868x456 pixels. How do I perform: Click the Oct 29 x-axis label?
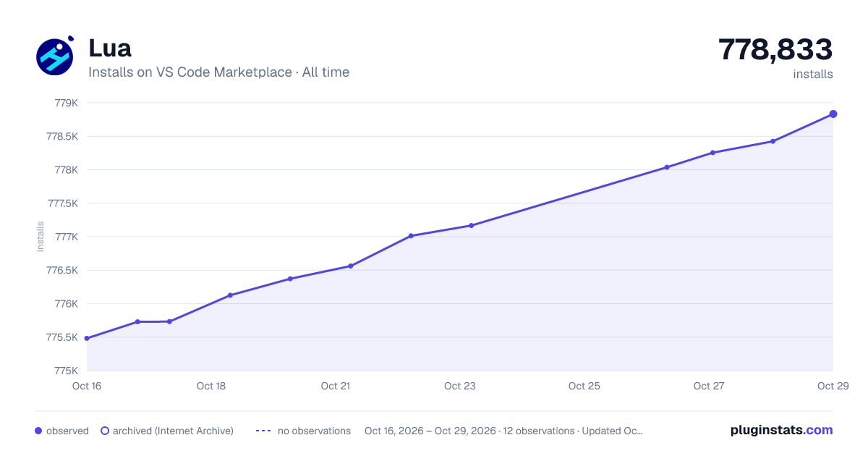(x=832, y=386)
